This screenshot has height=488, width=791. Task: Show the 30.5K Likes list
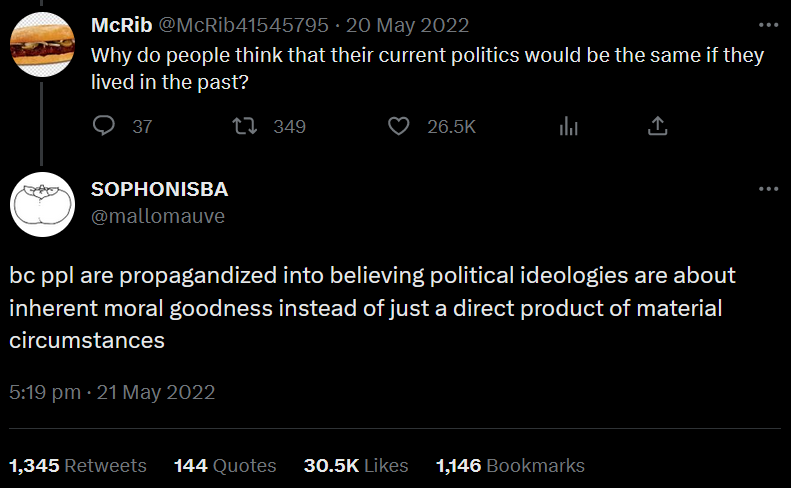[x=356, y=465]
